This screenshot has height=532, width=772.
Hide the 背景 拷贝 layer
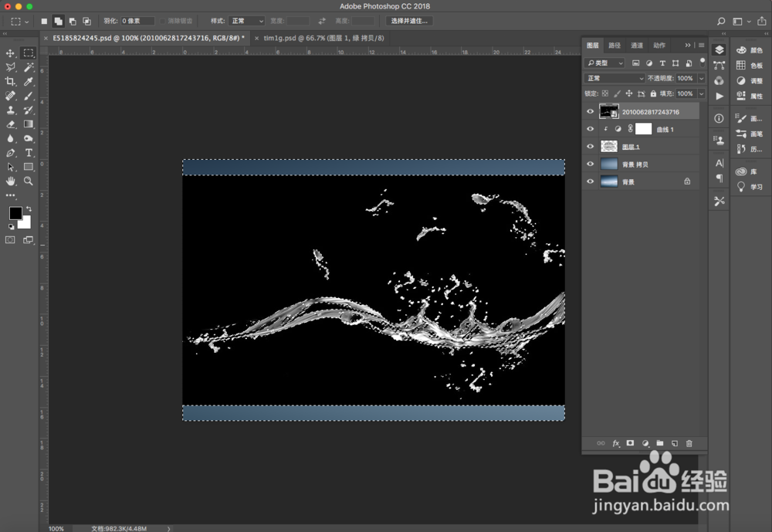[x=590, y=164]
